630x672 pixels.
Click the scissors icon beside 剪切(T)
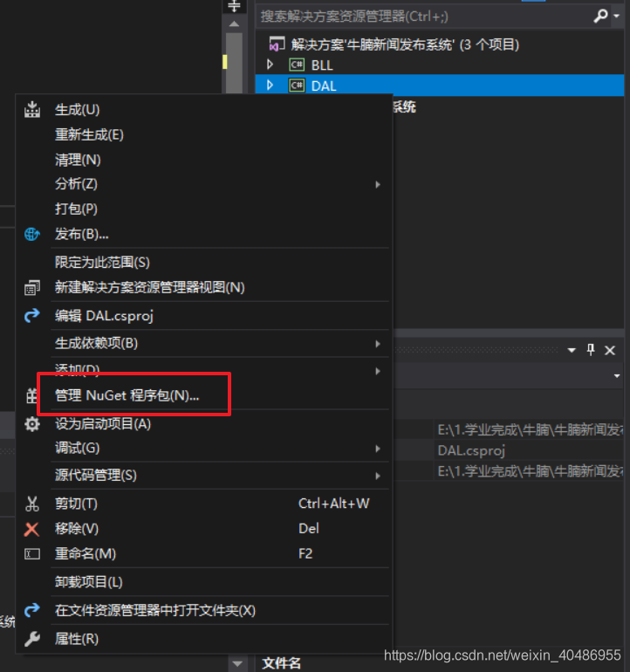pos(32,504)
